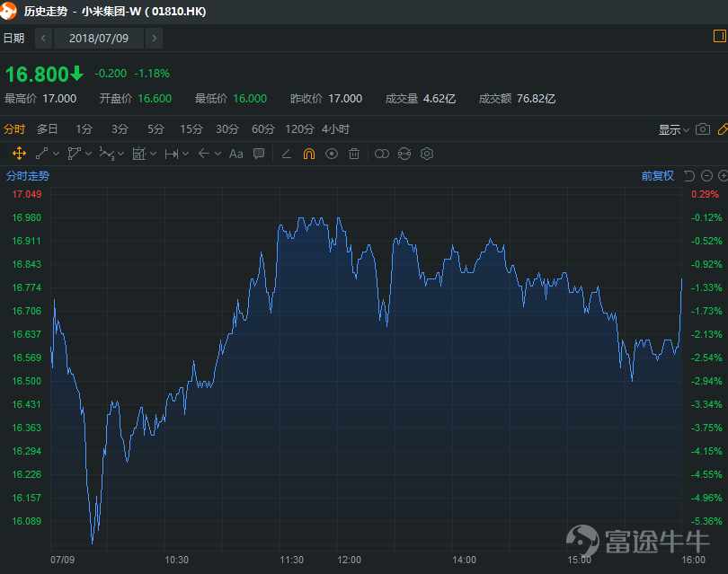The height and width of the screenshot is (574, 728).
Task: Click the eraser pencil tool icon
Action: click(x=287, y=154)
